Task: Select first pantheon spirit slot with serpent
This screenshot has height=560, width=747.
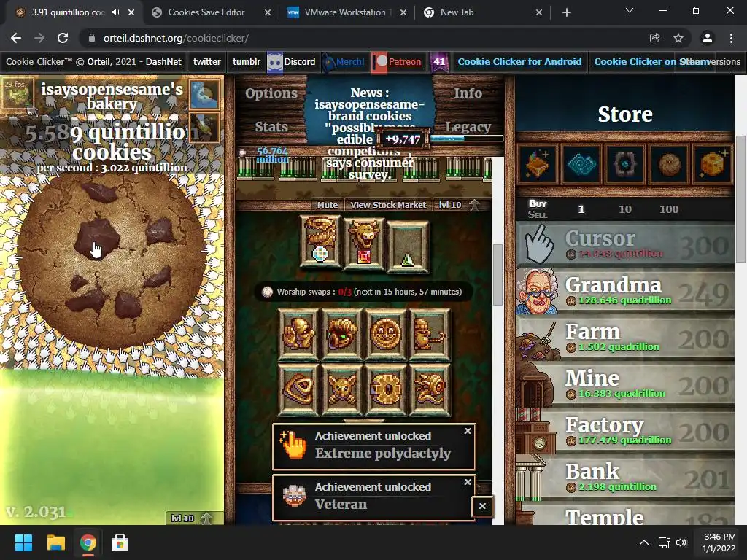Action: click(x=320, y=243)
